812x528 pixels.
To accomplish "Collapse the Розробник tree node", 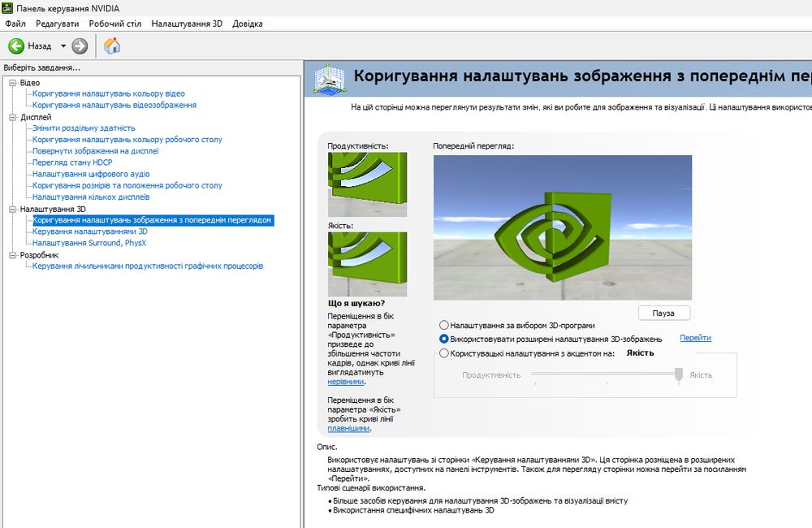I will click(x=12, y=255).
